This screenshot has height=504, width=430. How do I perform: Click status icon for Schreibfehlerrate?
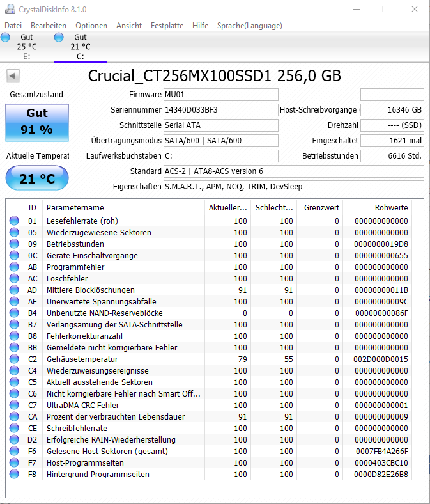[14, 428]
